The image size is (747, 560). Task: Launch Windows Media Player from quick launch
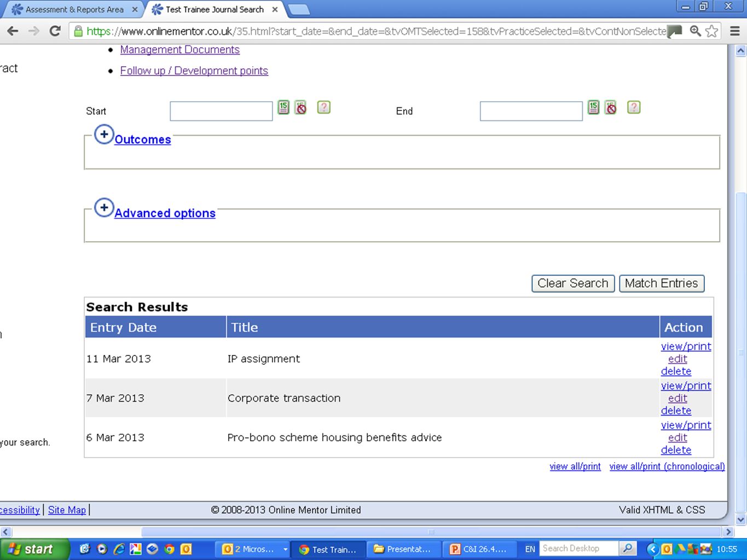click(x=102, y=549)
